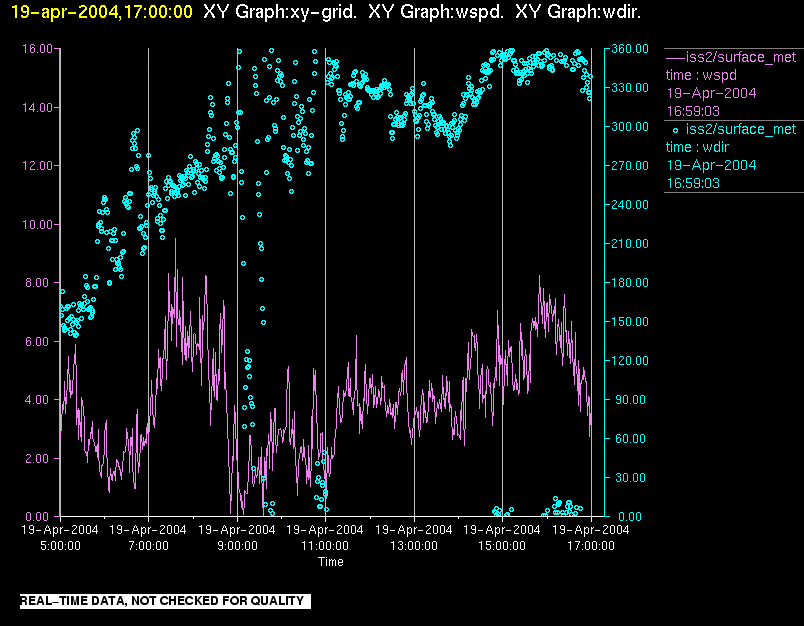Click the yellow timestamp 19-apr-2004,17:00:00 in title
The image size is (804, 626).
point(102,12)
